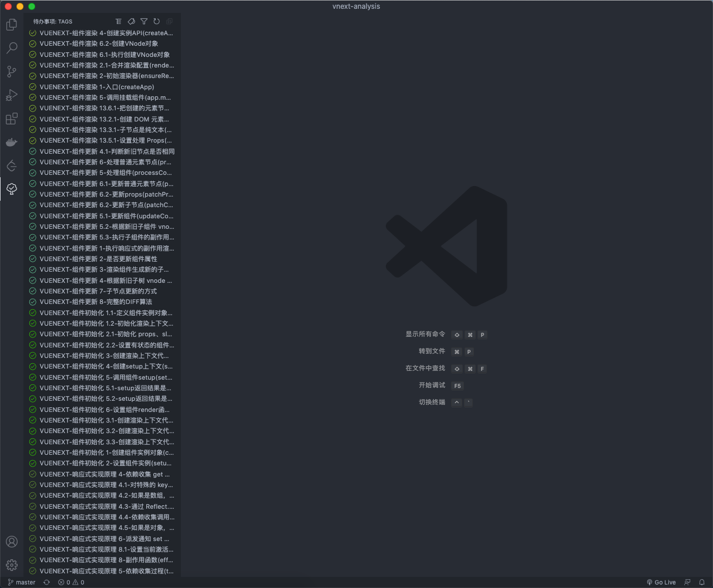This screenshot has width=713, height=588.
Task: Open todo 响应式实现原理 4.3-通过 Reflect
Action: [x=102, y=506]
